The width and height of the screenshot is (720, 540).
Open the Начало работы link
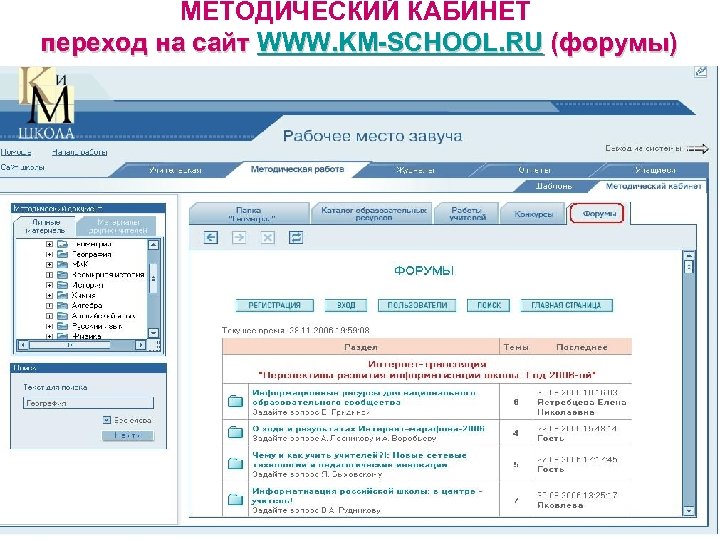point(80,152)
